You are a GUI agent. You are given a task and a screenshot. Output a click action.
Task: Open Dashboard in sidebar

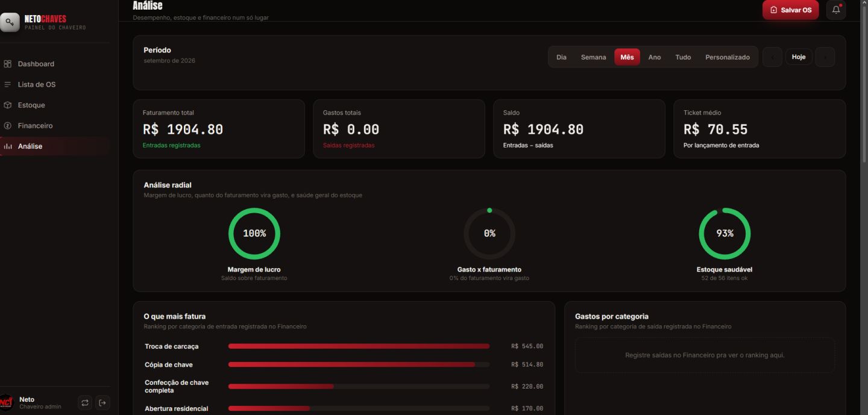pos(55,64)
